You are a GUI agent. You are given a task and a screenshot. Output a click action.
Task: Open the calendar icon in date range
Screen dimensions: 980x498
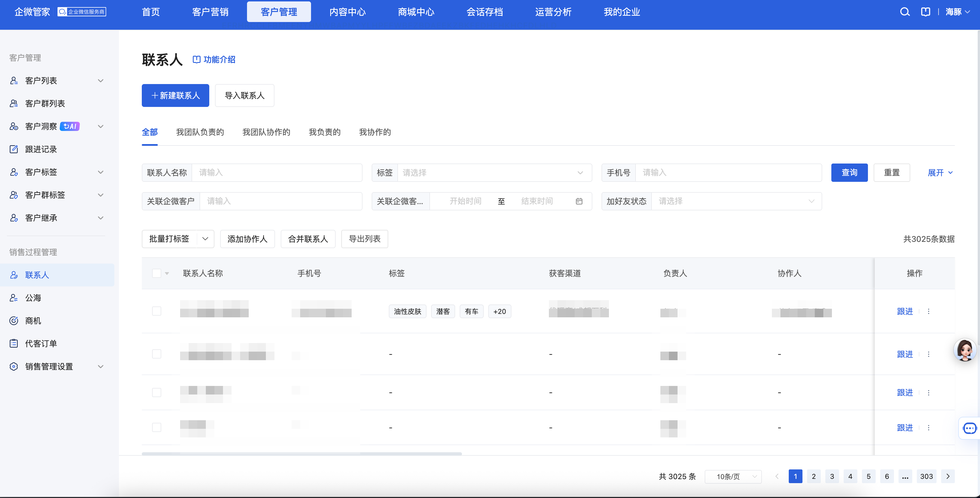coord(579,201)
